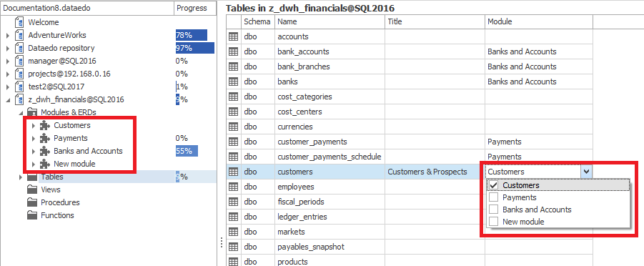The image size is (644, 266).
Task: Uncheck the Customers module checkbox
Action: coord(494,185)
